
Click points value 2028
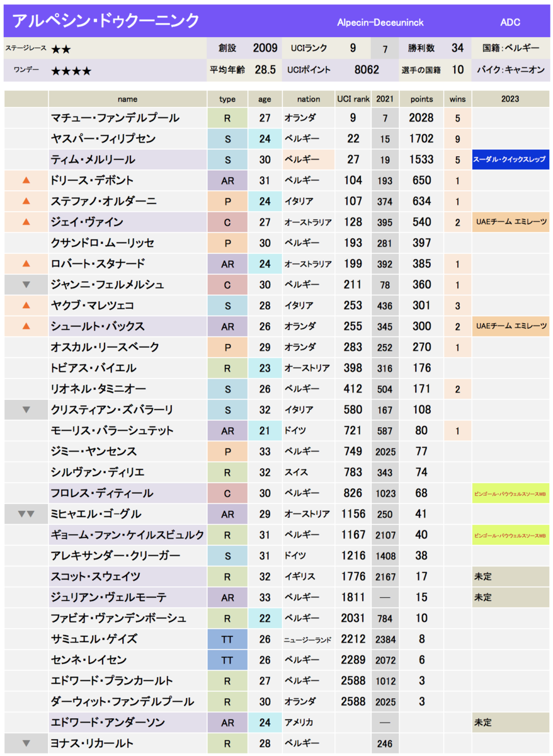coord(421,118)
